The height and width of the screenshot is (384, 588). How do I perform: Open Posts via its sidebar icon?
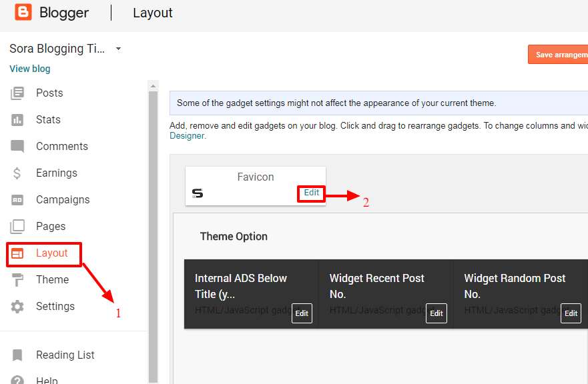point(17,93)
